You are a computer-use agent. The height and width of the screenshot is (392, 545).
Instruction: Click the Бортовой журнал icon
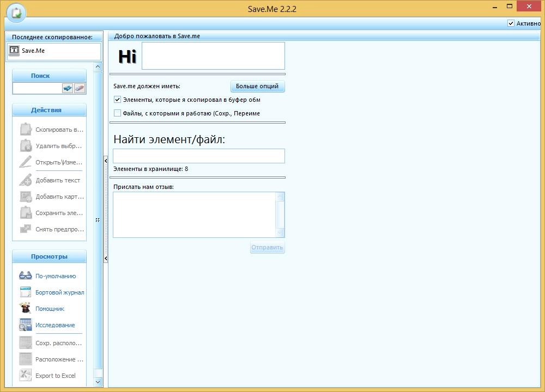pos(26,292)
